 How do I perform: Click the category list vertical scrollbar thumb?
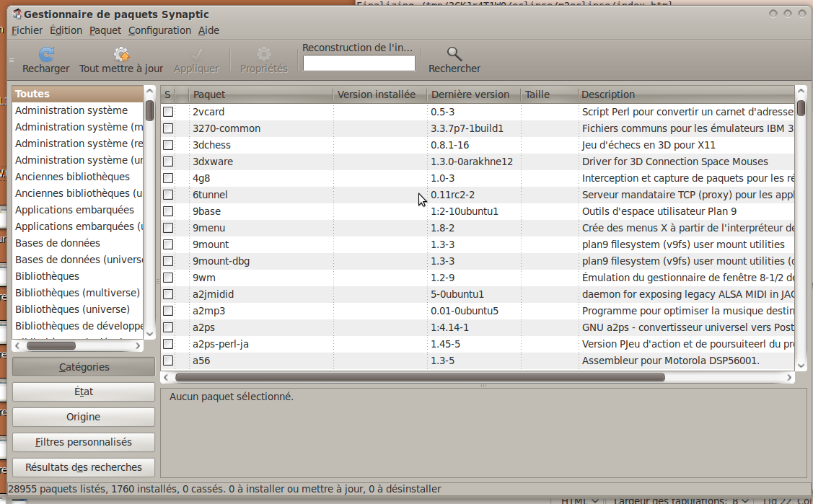pos(150,110)
